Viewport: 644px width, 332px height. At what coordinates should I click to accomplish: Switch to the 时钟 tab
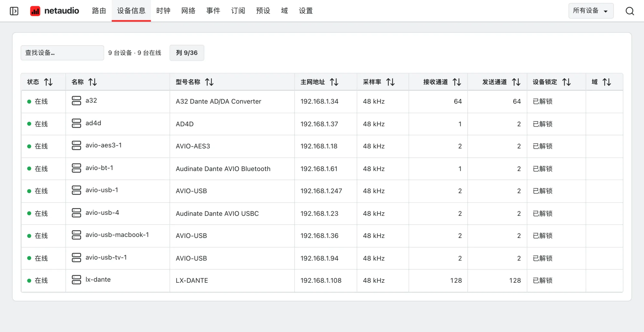tap(163, 11)
